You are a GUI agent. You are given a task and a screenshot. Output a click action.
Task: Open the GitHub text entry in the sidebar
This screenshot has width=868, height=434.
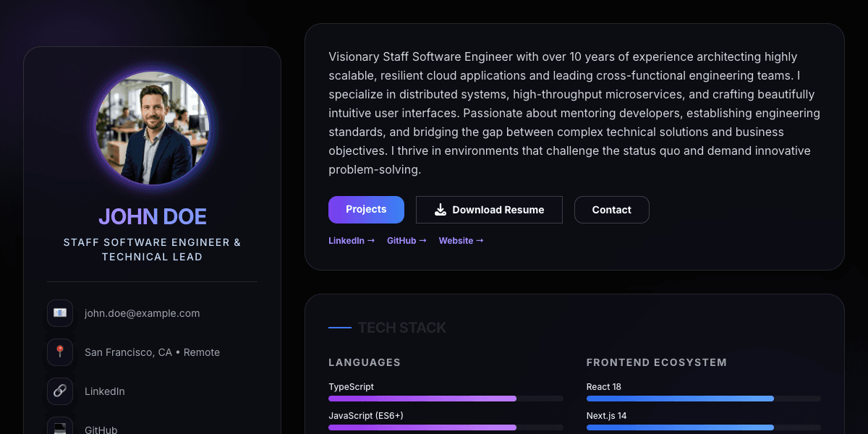(x=101, y=429)
